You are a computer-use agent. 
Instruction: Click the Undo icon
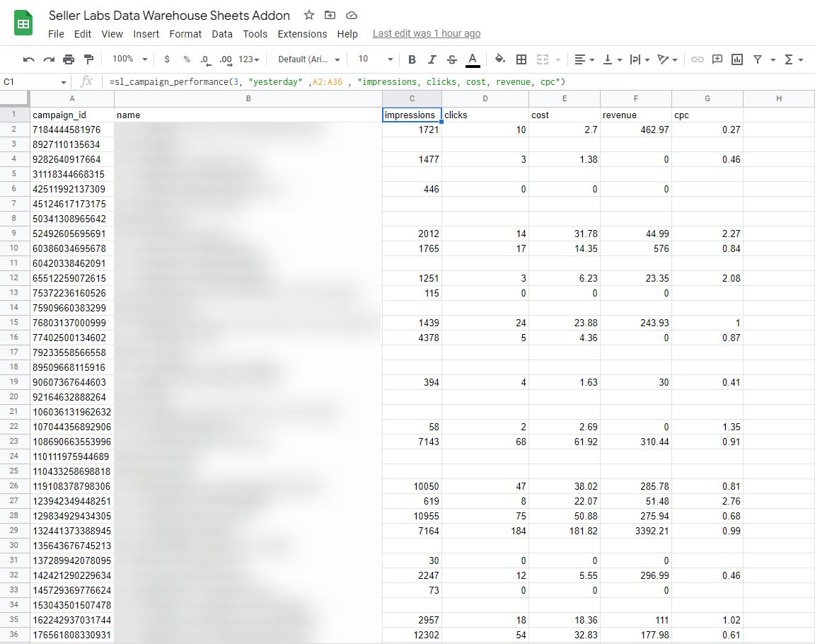pos(28,59)
